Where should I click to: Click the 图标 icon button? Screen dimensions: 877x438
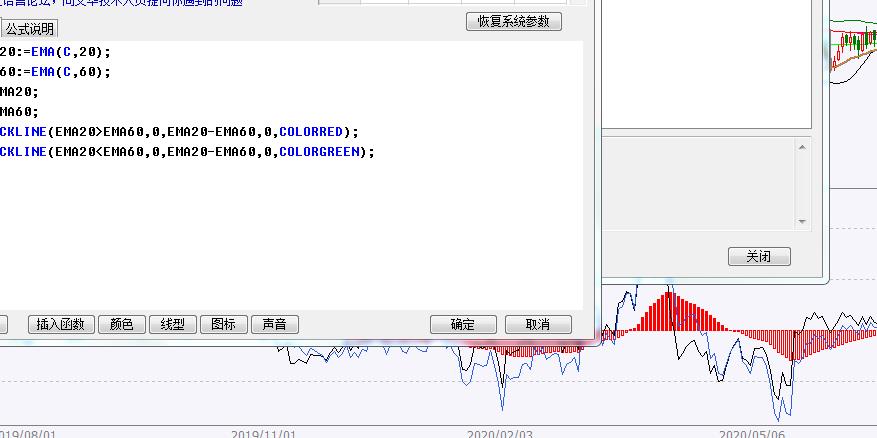click(224, 324)
